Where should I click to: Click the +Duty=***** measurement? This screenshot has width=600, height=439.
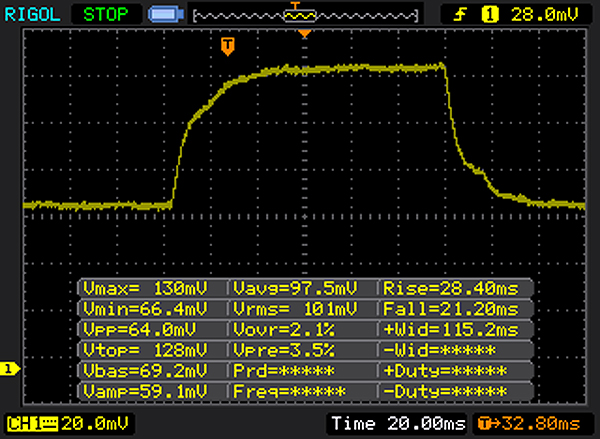(x=445, y=371)
